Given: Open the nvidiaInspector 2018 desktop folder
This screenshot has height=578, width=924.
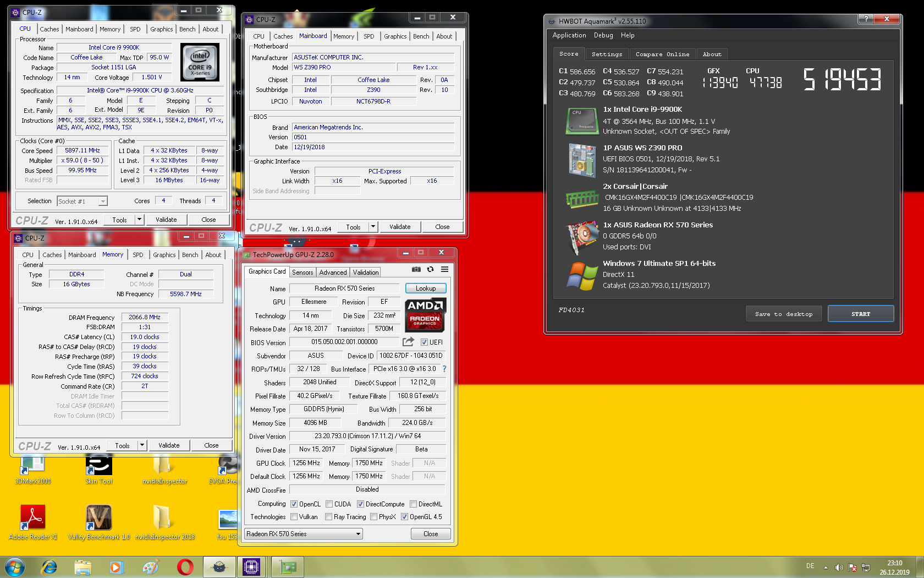Looking at the screenshot, I should click(165, 522).
